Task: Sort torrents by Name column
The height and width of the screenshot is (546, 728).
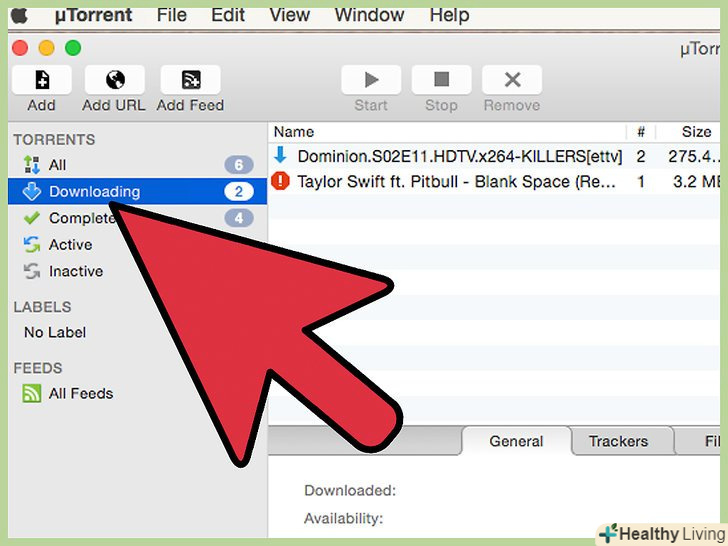Action: tap(447, 132)
